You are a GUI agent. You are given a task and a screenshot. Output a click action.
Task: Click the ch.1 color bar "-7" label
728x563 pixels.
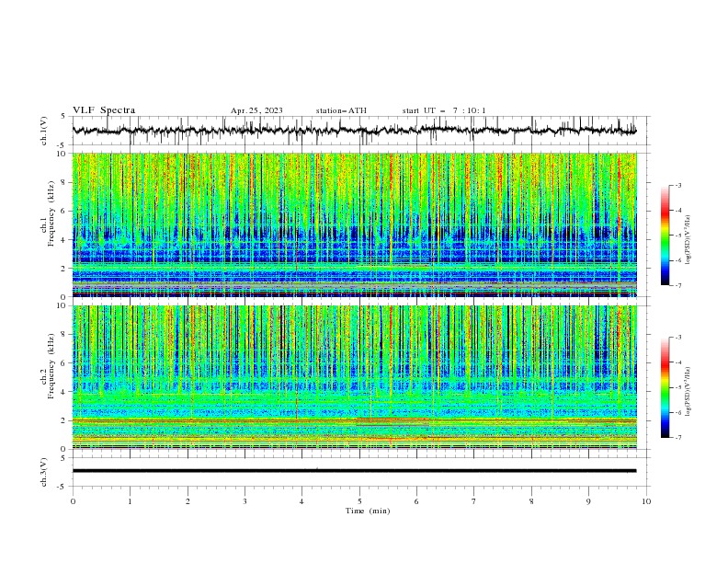pos(678,285)
